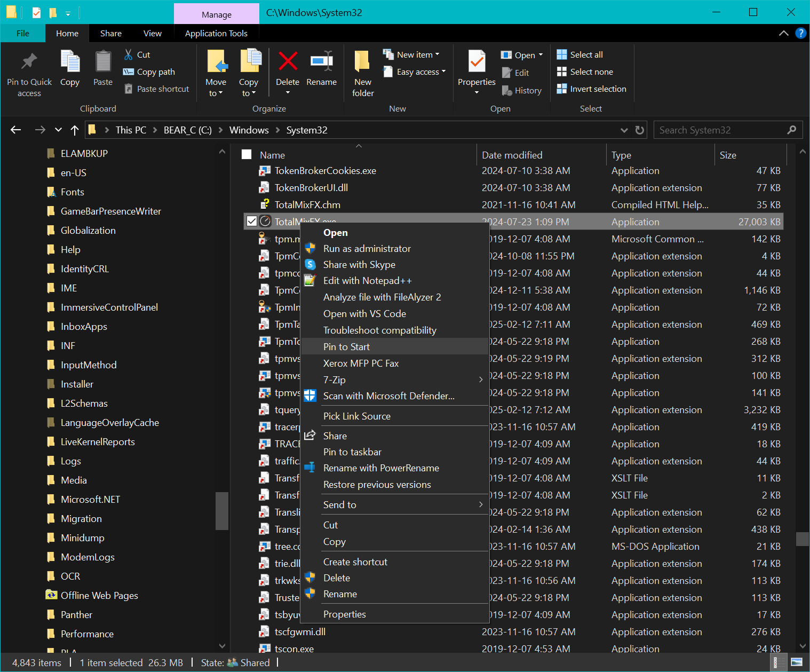Click Select all in the ribbon
The image size is (810, 672).
(x=586, y=54)
